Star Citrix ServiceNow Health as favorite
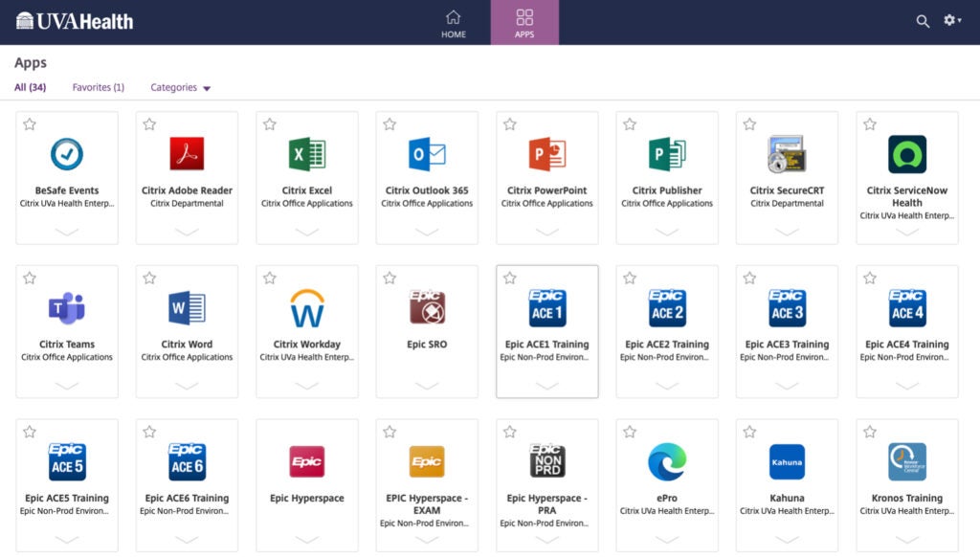This screenshot has height=557, width=980. click(869, 123)
